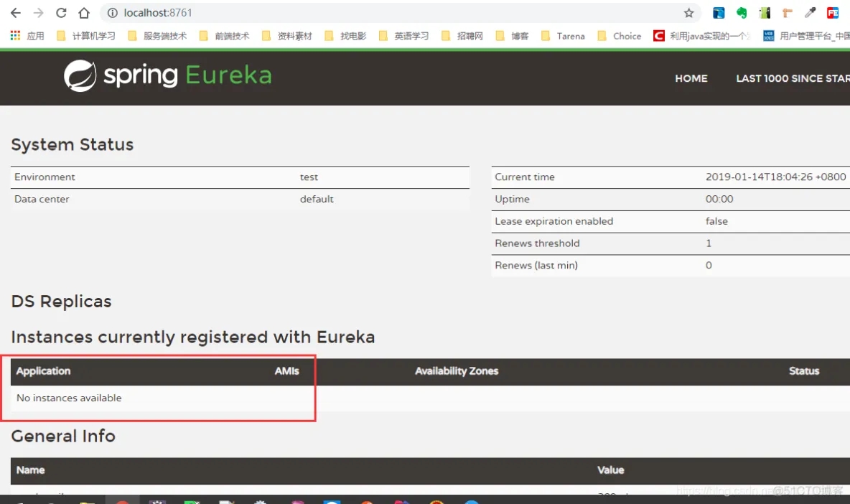Click the 'No instances available' row
The height and width of the screenshot is (504, 850).
tap(431, 398)
